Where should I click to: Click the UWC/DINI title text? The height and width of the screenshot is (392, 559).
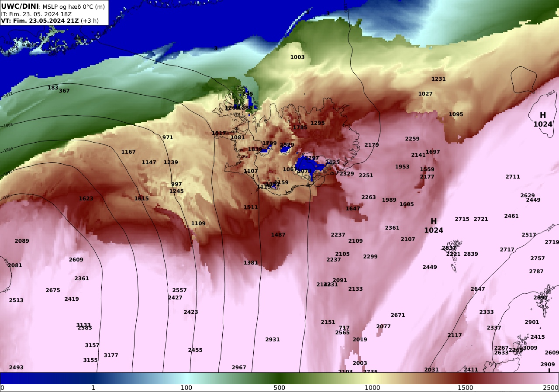click(x=20, y=7)
